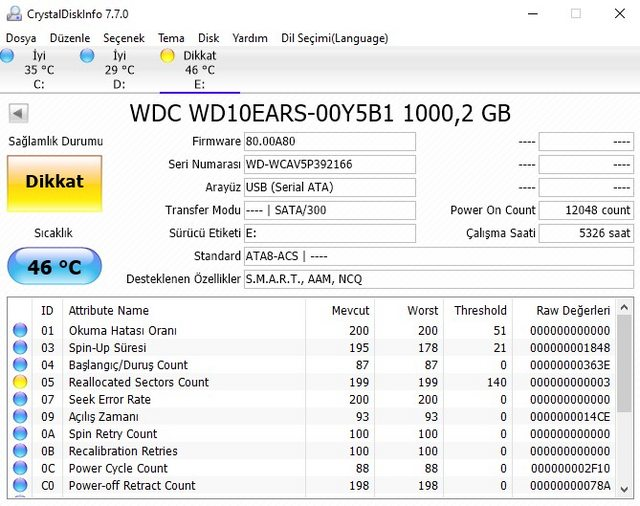Select the blue status orb for drive D:

point(87,55)
